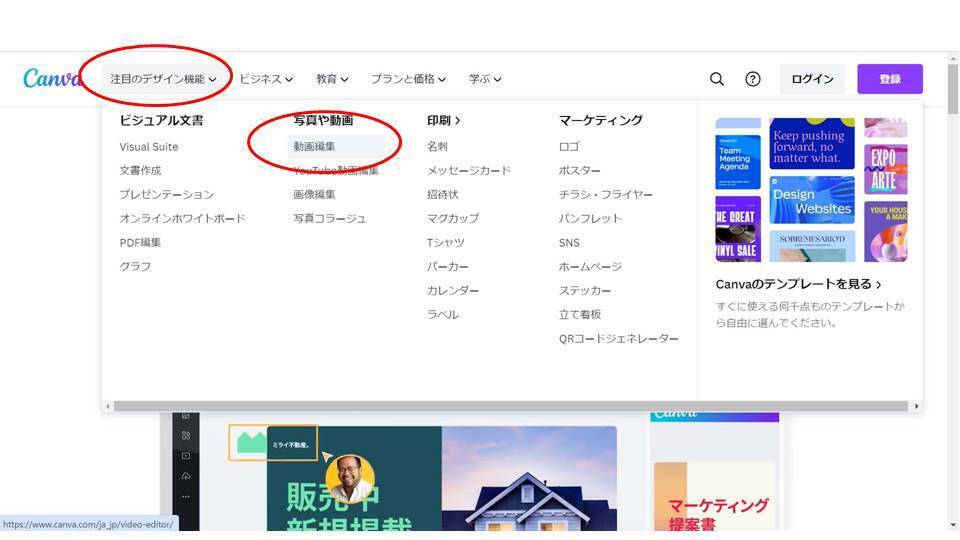Image resolution: width=960 pixels, height=540 pixels.
Task: Open the Design Websites template thumbnail
Action: pyautogui.click(x=811, y=200)
